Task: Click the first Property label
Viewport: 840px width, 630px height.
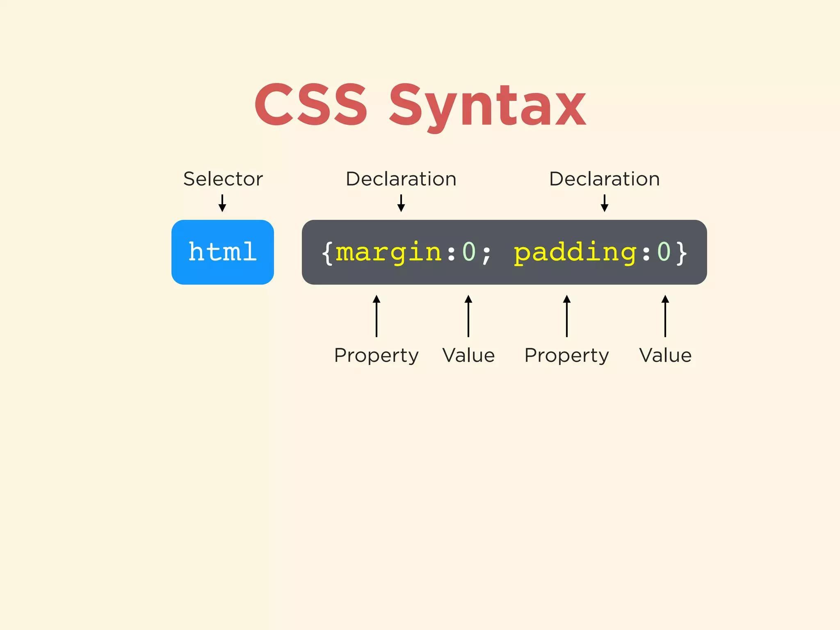Action: click(376, 355)
